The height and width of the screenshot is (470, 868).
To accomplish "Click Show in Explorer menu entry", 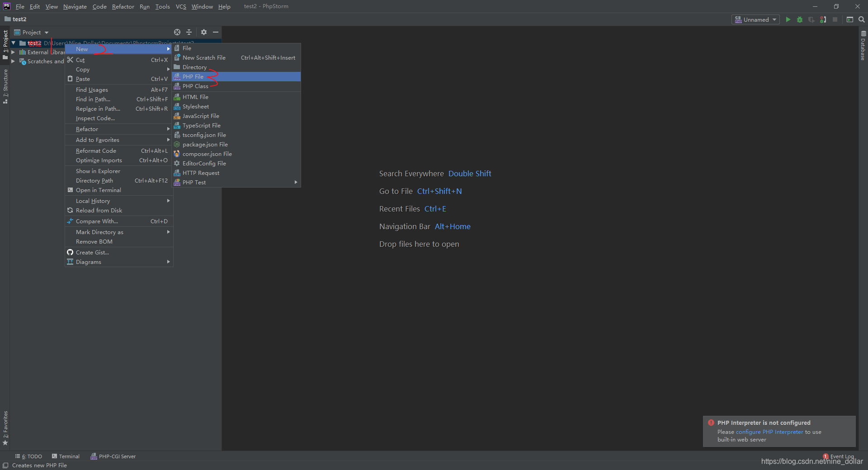I will click(x=119, y=171).
